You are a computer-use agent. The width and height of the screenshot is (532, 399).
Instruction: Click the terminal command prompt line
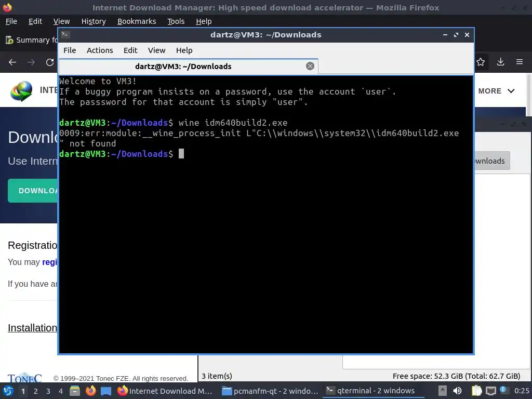coord(122,154)
